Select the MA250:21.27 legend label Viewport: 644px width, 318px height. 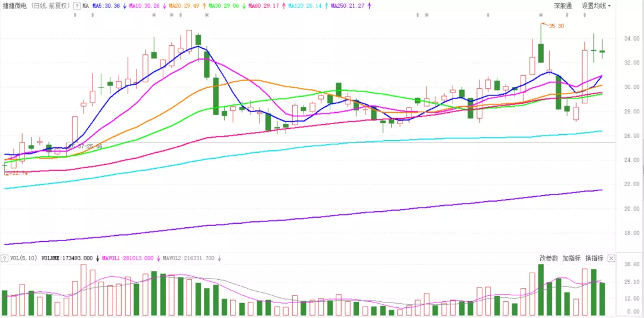pos(346,6)
